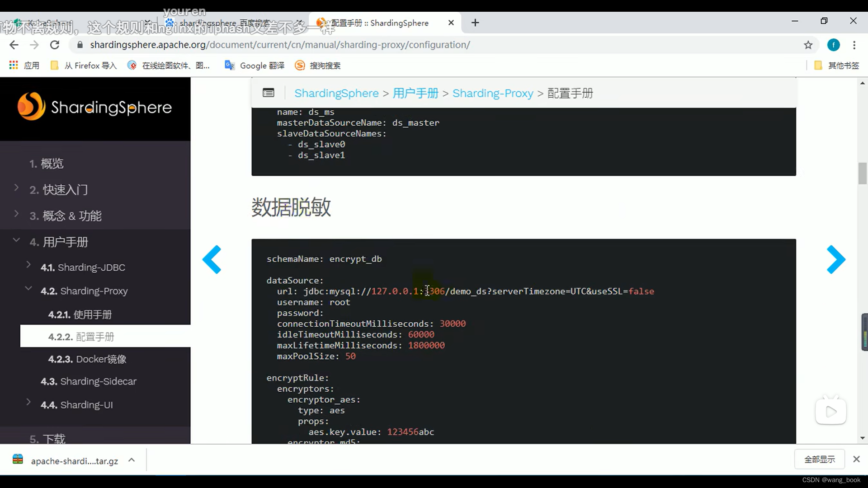Expand the 3. 概念 & 功能 chevron
Viewport: 868px width, 488px height.
[16, 214]
